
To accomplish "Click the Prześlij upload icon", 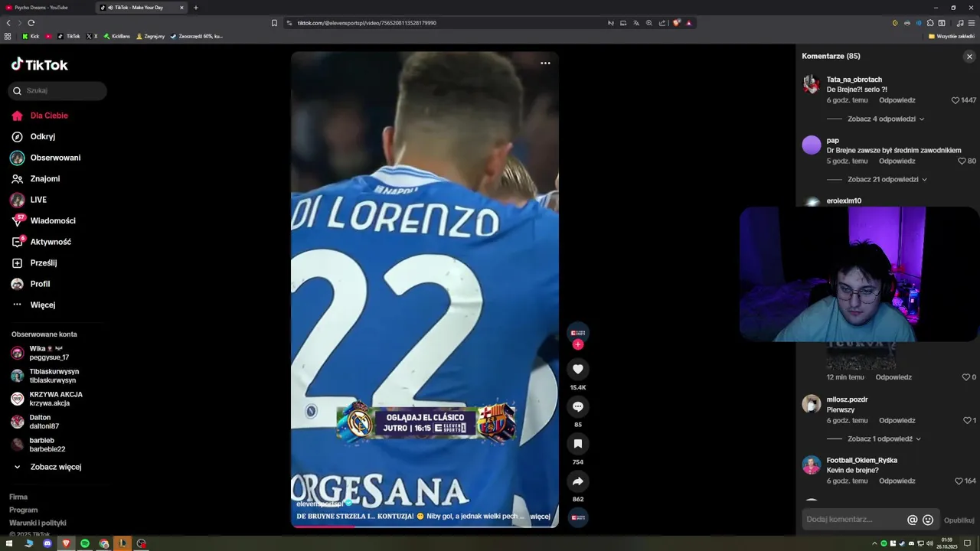I will tap(17, 262).
